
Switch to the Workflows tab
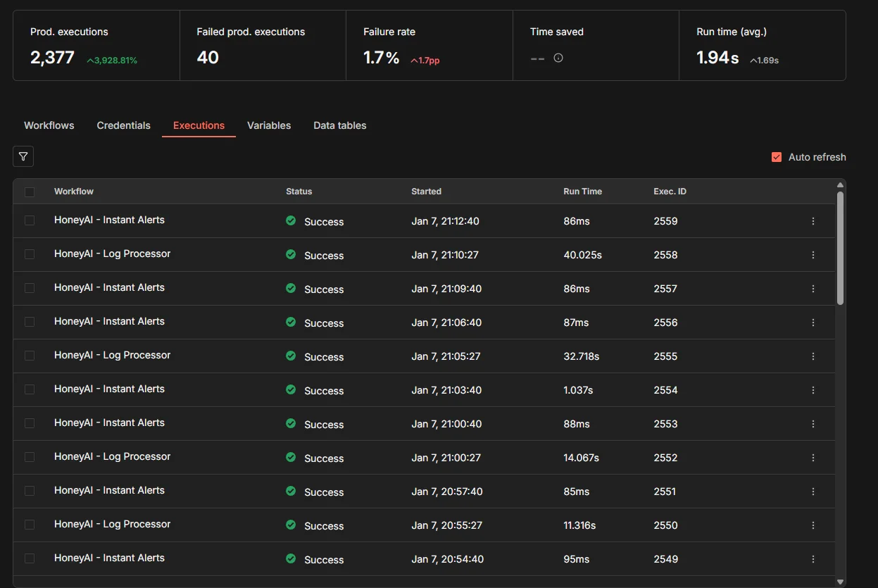(49, 125)
